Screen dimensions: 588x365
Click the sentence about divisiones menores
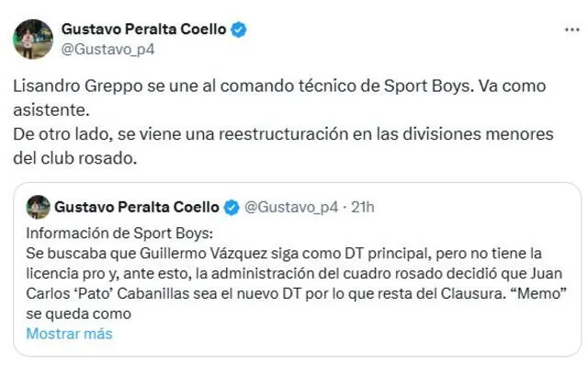coord(283,134)
